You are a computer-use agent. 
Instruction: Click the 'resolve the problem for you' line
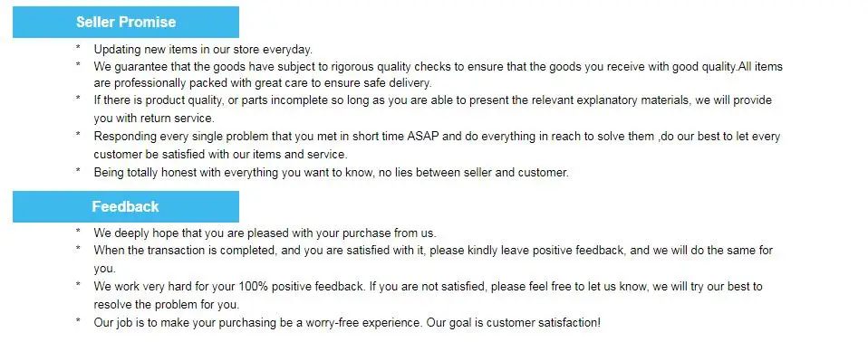166,304
